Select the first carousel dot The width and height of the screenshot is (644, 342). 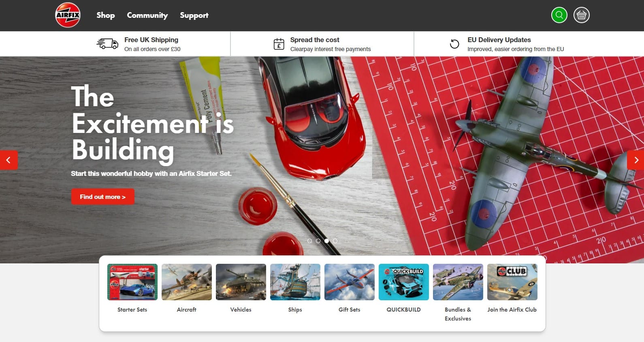[x=310, y=241]
